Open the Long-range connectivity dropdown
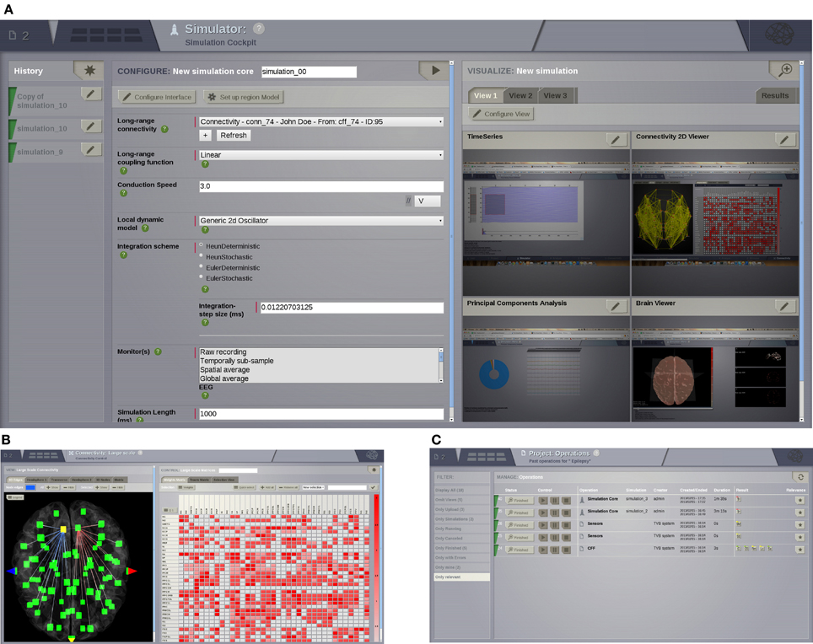Screen dimensions: 813x644 click(321, 121)
